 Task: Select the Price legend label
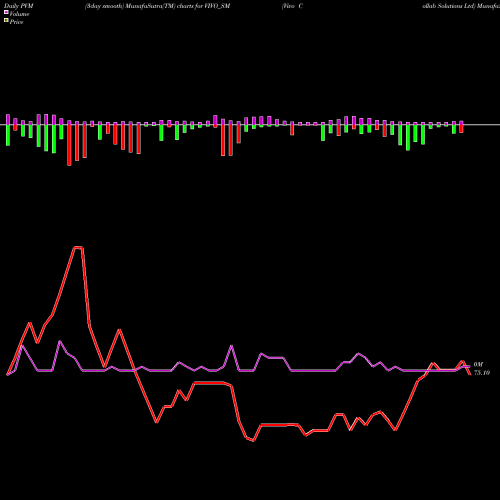[16, 22]
